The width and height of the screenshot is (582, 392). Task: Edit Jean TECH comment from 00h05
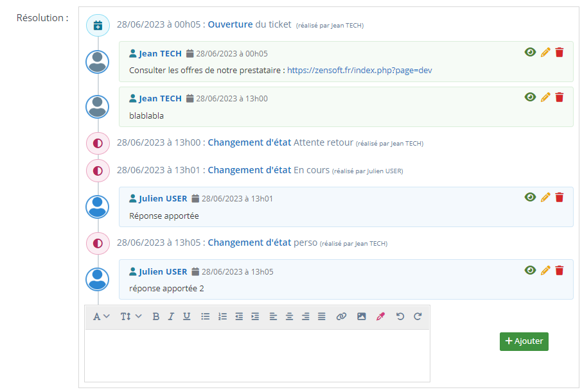pos(545,53)
